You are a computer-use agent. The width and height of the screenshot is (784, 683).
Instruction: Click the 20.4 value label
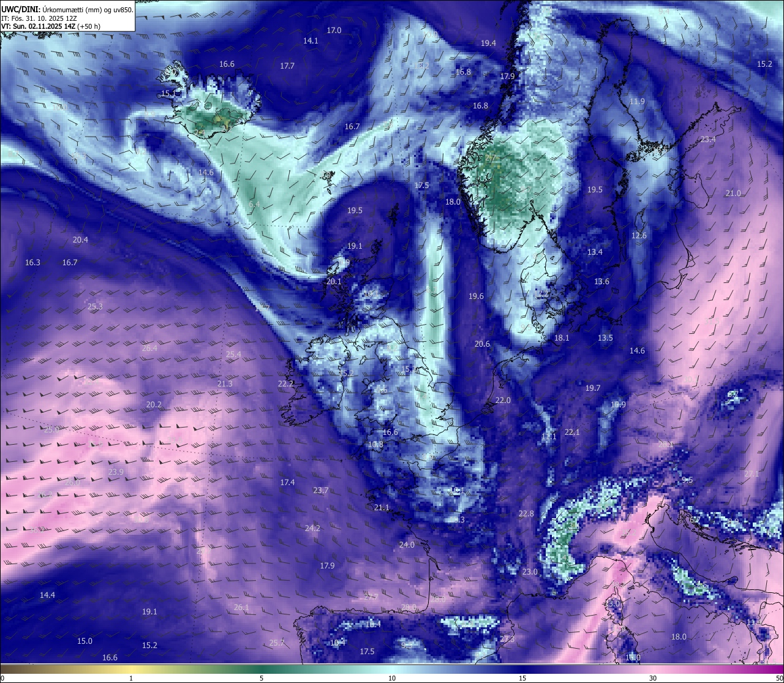point(80,240)
